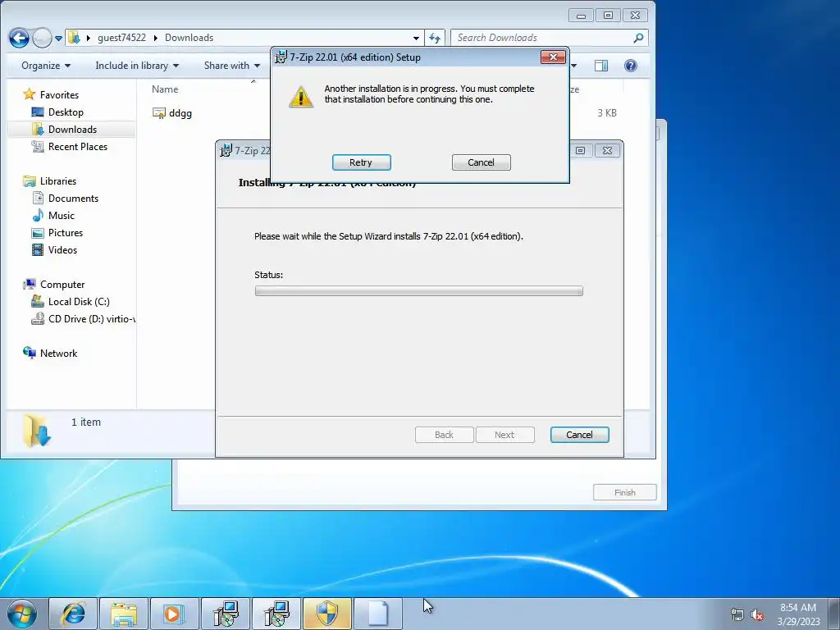
Task: Open the Include in library menu
Action: coord(137,66)
